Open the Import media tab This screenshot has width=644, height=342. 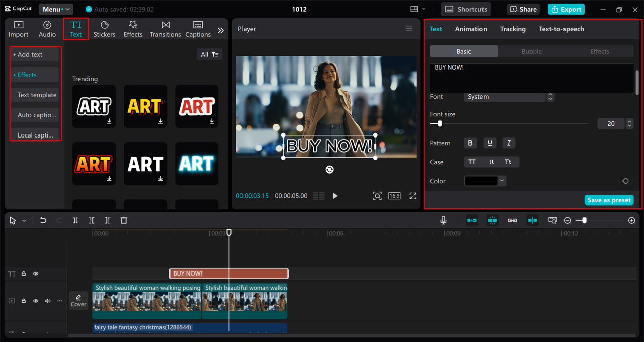(18, 29)
